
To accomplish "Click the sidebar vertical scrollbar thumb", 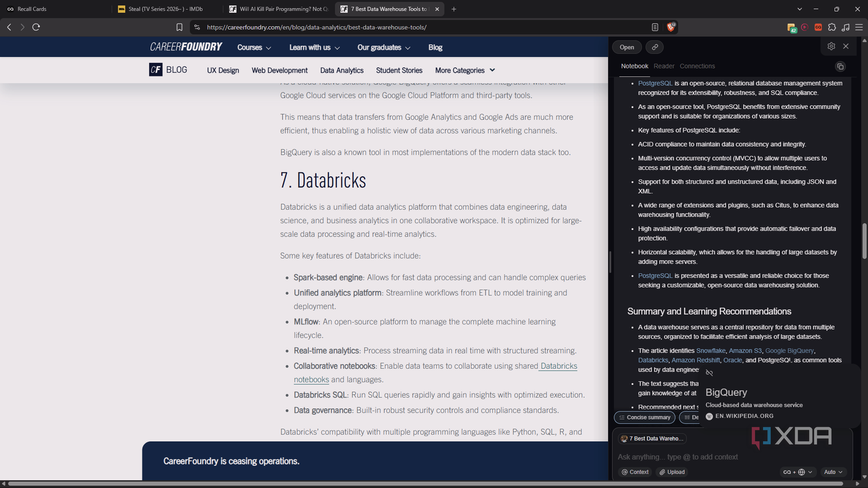I will tap(865, 241).
